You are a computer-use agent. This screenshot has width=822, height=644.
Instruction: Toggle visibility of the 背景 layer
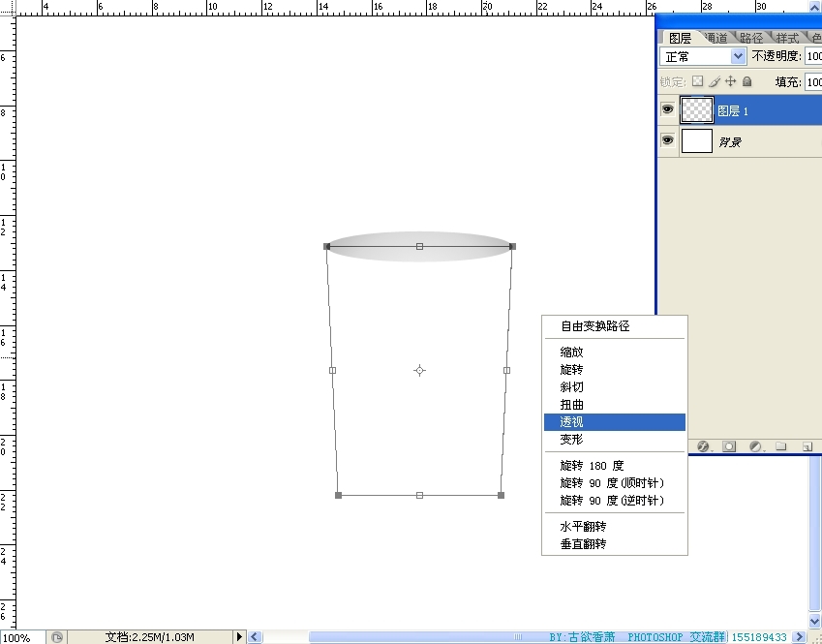click(667, 141)
